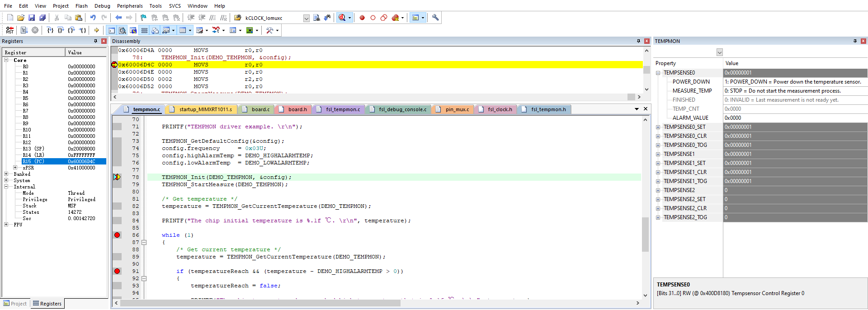This screenshot has width=868, height=310.
Task: Show next statement yellow arrow icon
Action: pyautogui.click(x=97, y=30)
